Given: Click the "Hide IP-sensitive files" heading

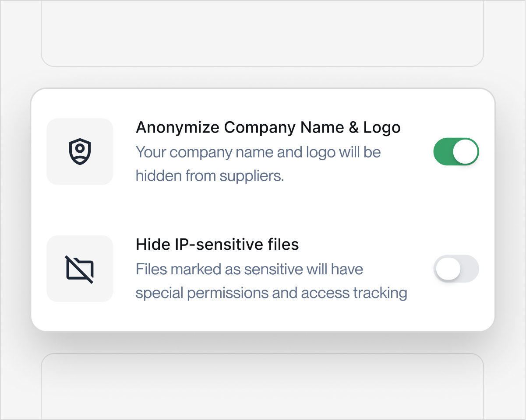Looking at the screenshot, I should 217,245.
